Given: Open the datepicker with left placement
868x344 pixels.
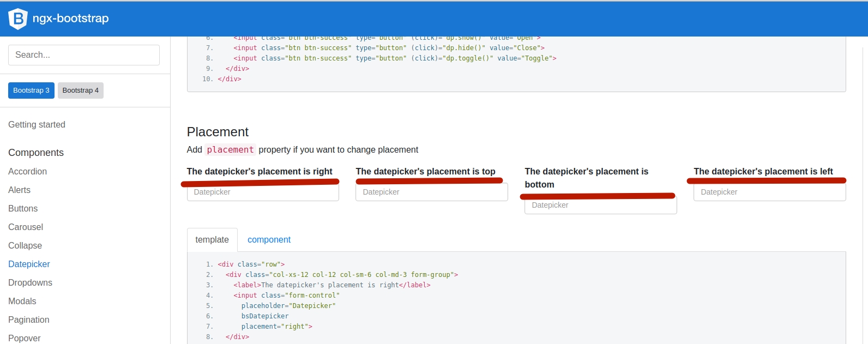Looking at the screenshot, I should 770,192.
